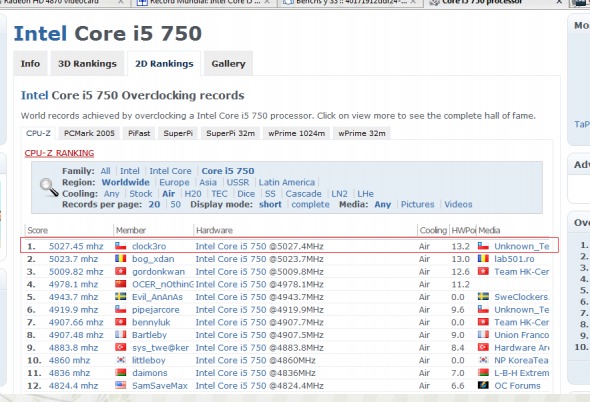Image resolution: width=590 pixels, height=402 pixels.
Task: Filter media by Videos
Action: pos(458,204)
